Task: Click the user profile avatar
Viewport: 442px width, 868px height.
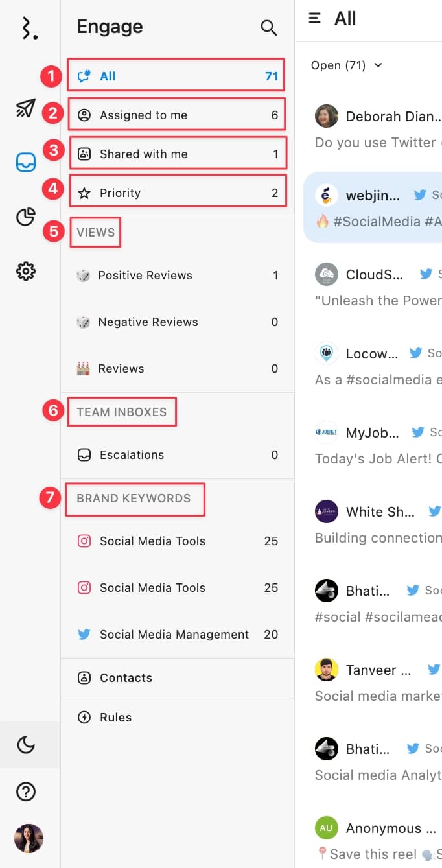Action: [x=29, y=838]
